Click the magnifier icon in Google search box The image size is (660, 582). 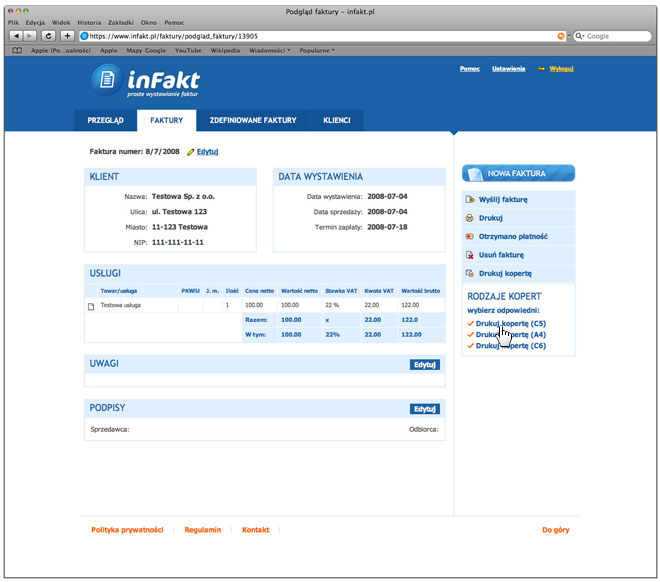pyautogui.click(x=580, y=36)
